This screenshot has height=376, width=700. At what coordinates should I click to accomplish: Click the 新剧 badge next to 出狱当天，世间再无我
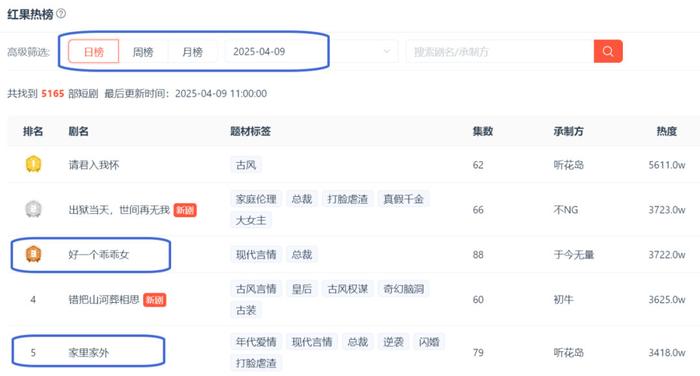tap(185, 210)
